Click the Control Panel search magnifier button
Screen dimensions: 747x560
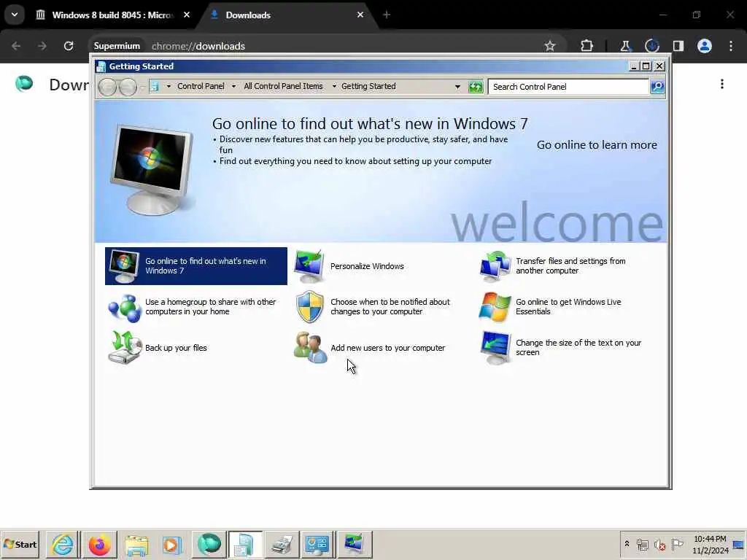click(x=657, y=87)
